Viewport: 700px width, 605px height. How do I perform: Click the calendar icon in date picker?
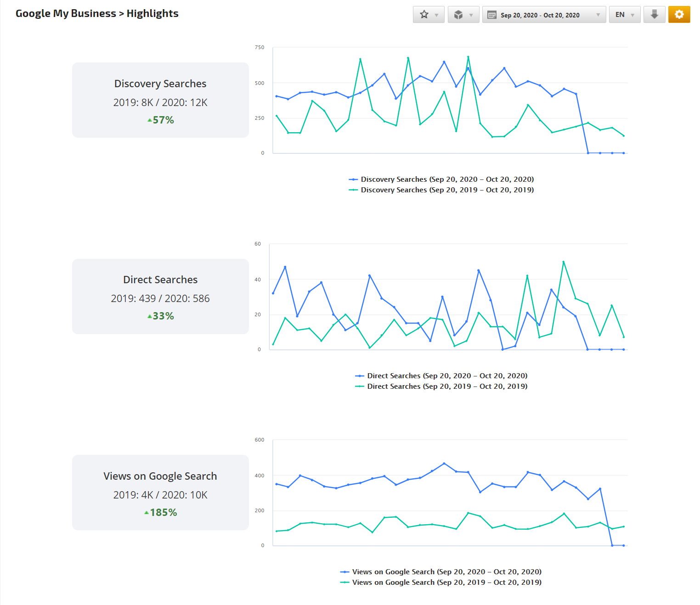point(491,15)
